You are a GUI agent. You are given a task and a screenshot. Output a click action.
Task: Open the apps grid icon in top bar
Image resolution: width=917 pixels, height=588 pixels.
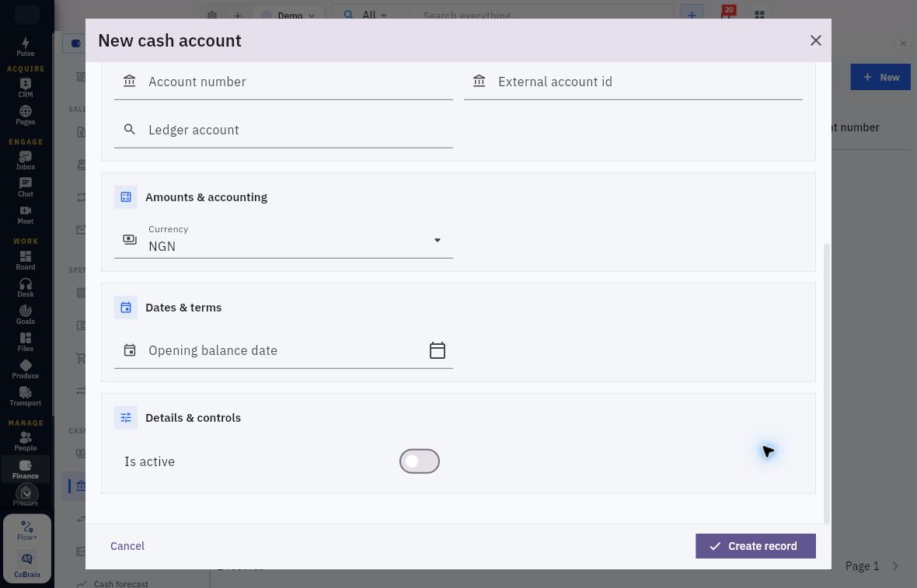click(x=759, y=16)
